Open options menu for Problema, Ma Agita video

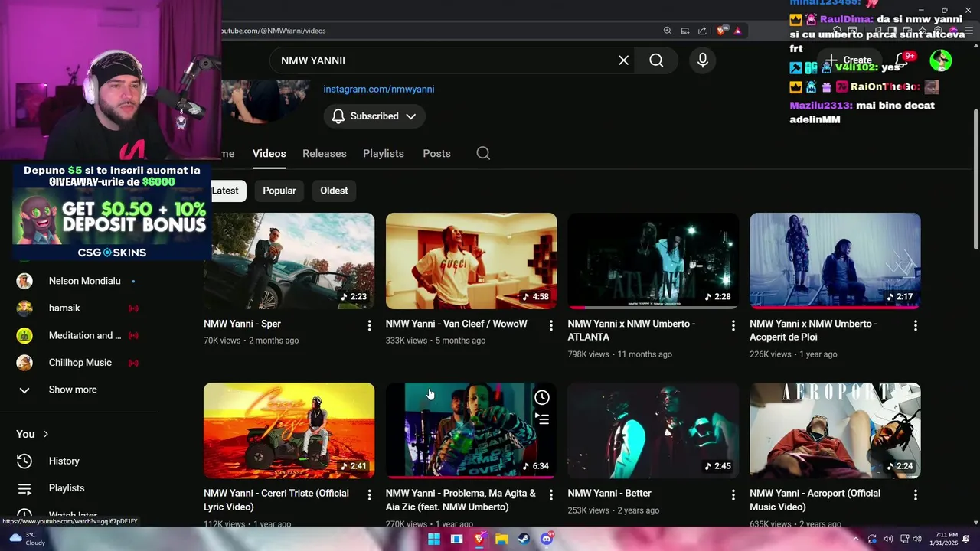(551, 495)
